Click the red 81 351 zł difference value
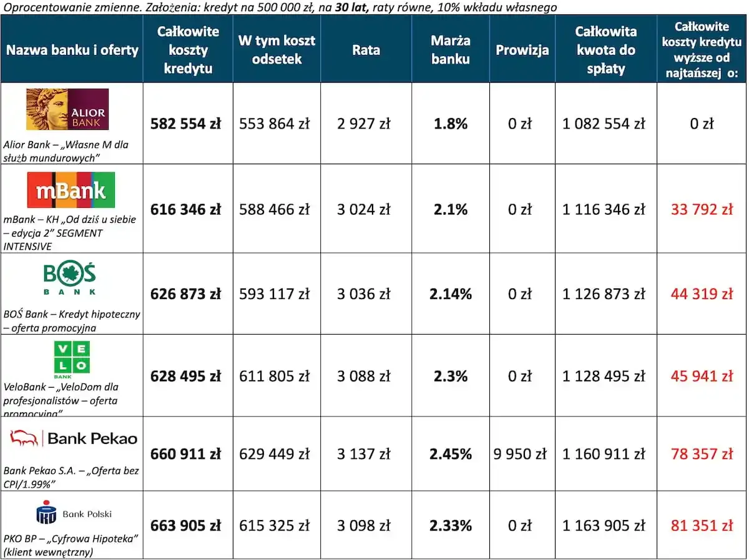The height and width of the screenshot is (560, 749). click(x=702, y=526)
